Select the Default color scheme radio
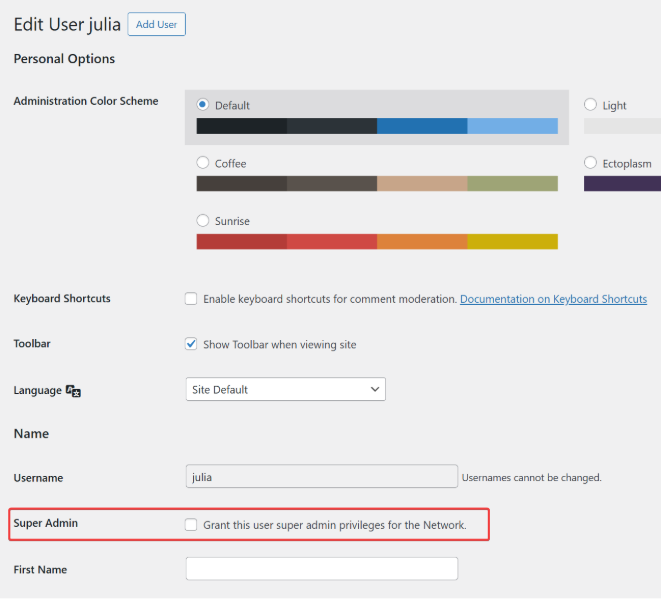This screenshot has width=661, height=600. 203,104
